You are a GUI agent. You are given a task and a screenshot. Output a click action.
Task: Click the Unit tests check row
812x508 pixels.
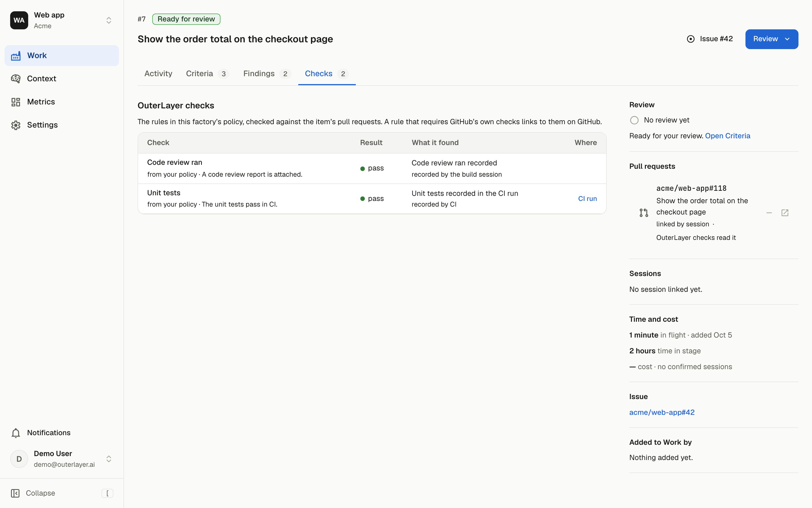coord(372,199)
